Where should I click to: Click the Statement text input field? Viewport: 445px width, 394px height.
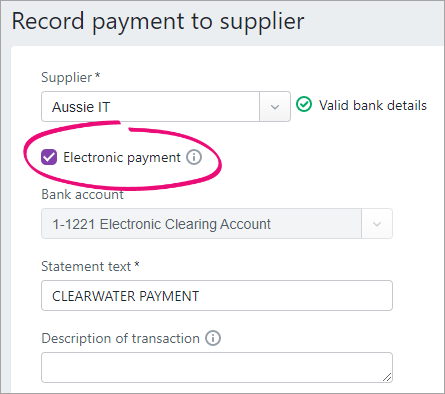[x=217, y=296]
